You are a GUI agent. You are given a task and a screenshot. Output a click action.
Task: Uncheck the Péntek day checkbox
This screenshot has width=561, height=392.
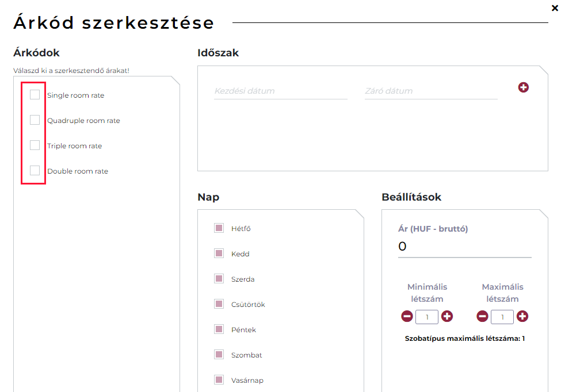click(x=219, y=329)
